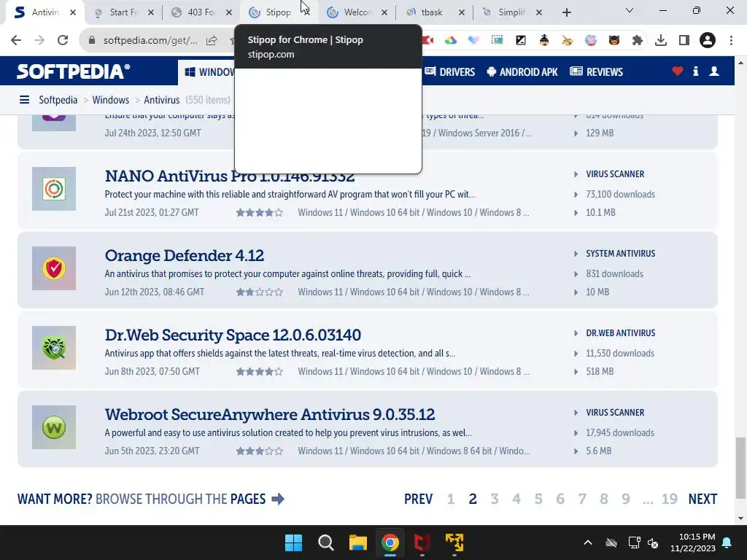
Task: Click the Windows breadcrumb link
Action: click(111, 99)
